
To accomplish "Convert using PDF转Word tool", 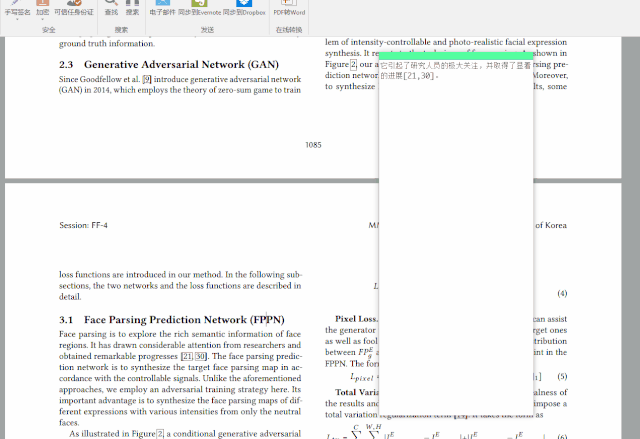I will click(289, 8).
